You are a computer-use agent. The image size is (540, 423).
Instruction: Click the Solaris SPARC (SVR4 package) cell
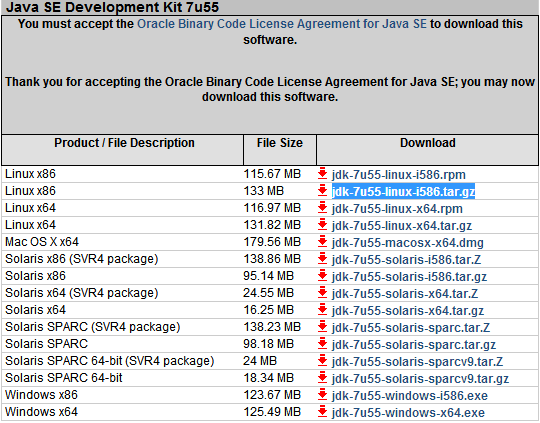coord(93,327)
